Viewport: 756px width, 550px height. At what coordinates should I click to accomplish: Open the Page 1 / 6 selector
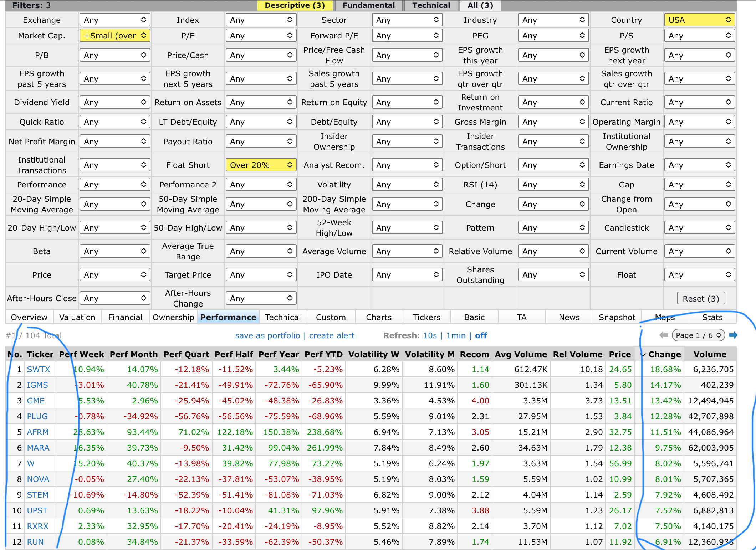pyautogui.click(x=698, y=335)
